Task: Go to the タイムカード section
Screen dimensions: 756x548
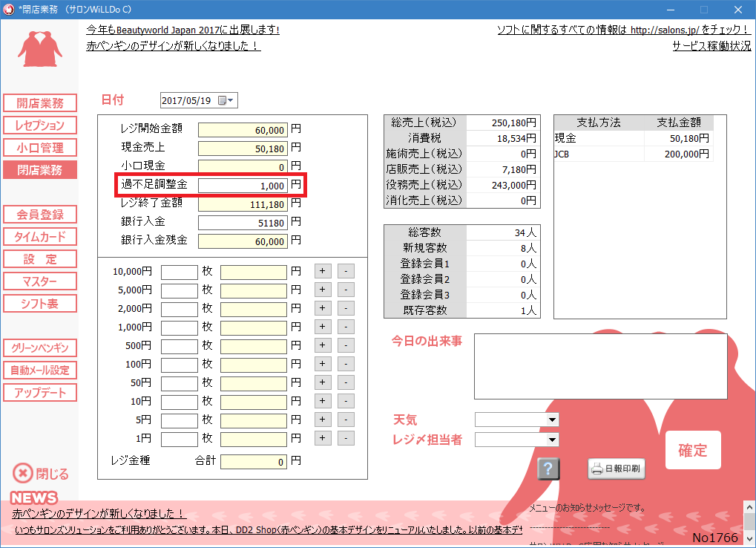Action: click(40, 237)
